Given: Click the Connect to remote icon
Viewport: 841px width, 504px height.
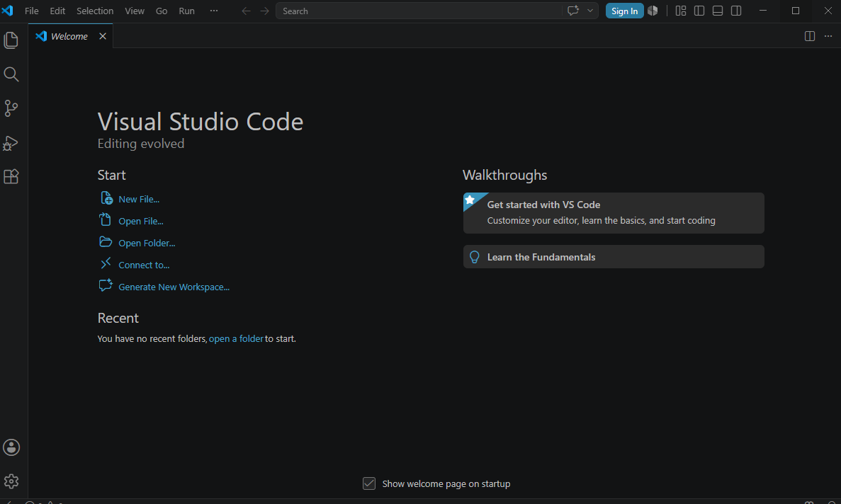Looking at the screenshot, I should pos(106,263).
